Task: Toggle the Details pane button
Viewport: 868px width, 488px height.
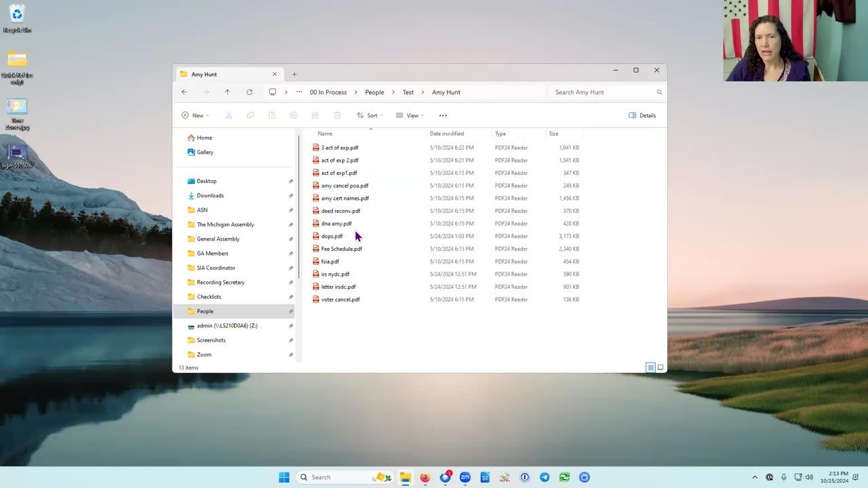Action: [642, 115]
